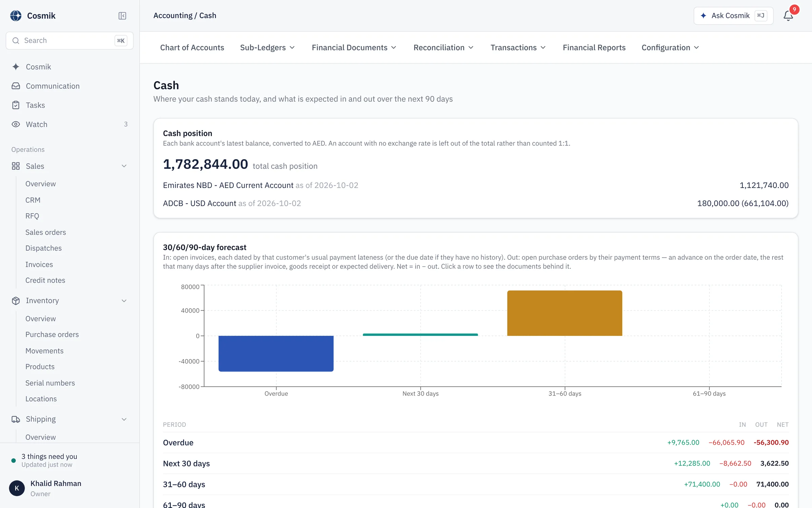Open the CRM page under Sales
The width and height of the screenshot is (812, 508).
[x=33, y=200]
